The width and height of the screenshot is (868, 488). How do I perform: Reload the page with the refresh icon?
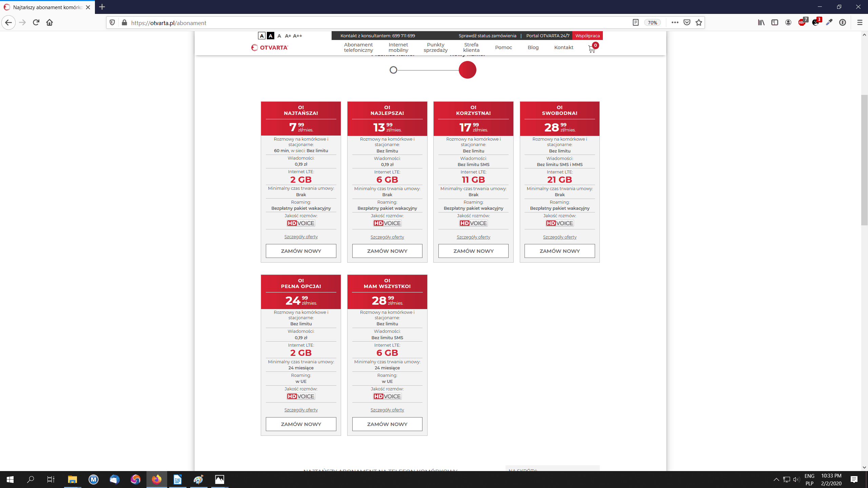pos(36,23)
